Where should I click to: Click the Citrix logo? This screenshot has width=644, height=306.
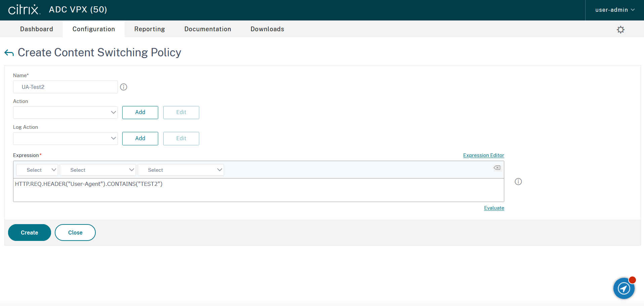(24, 10)
